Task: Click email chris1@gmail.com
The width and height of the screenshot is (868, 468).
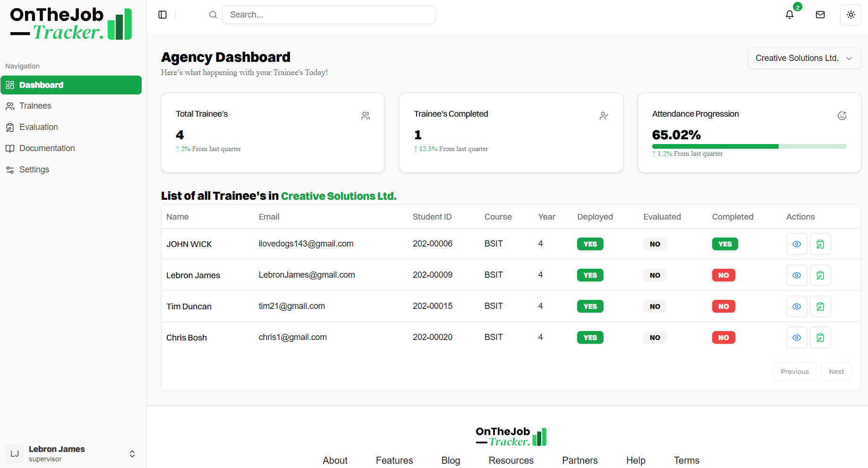Action: 293,337
